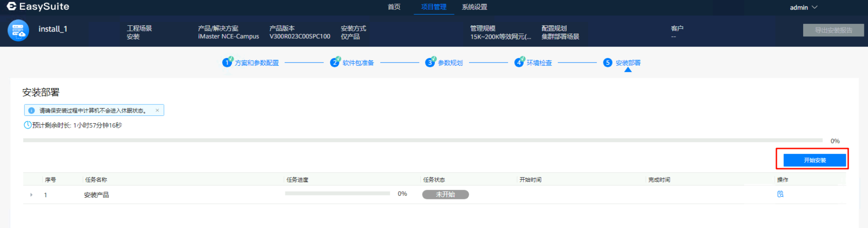Viewport: 868px width, 228px height.
Task: Click the 未开始 status badge
Action: click(445, 194)
